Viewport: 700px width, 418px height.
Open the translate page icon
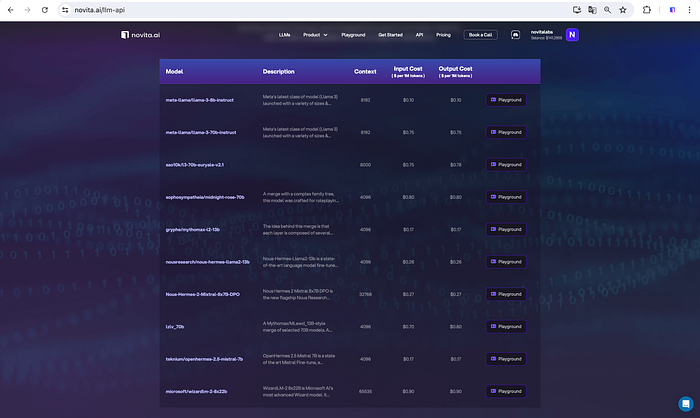592,10
